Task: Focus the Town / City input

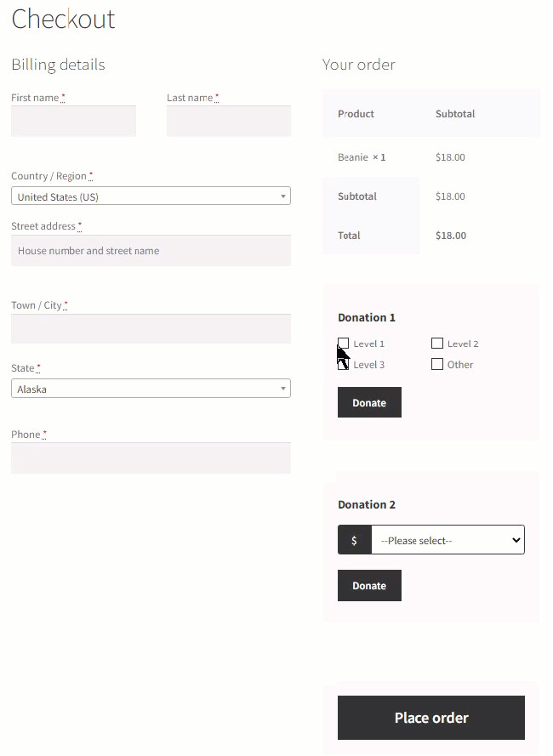Action: [151, 329]
